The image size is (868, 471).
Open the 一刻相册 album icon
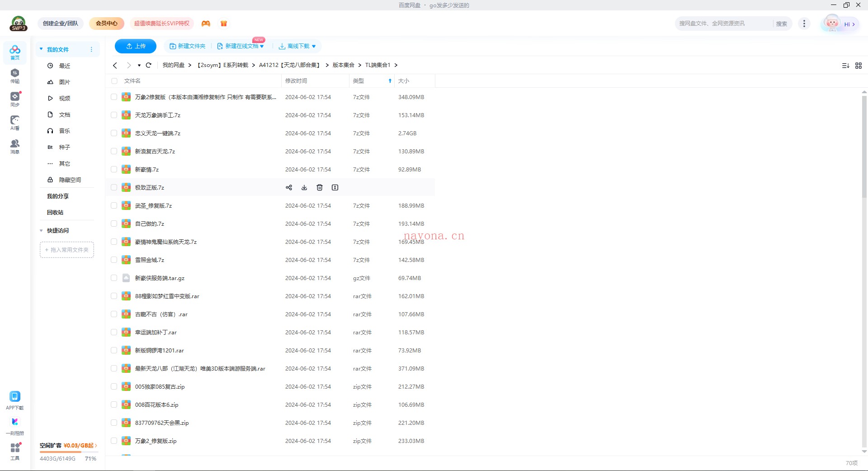15,425
